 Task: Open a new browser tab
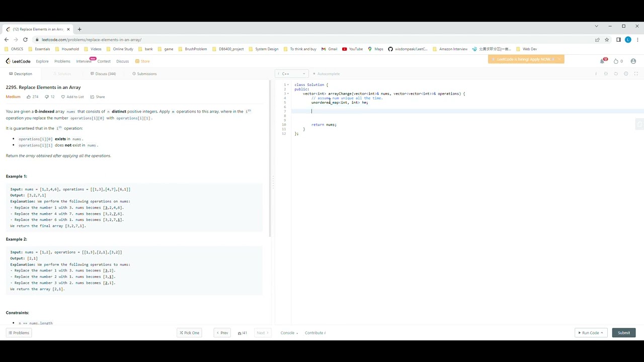coord(79,29)
